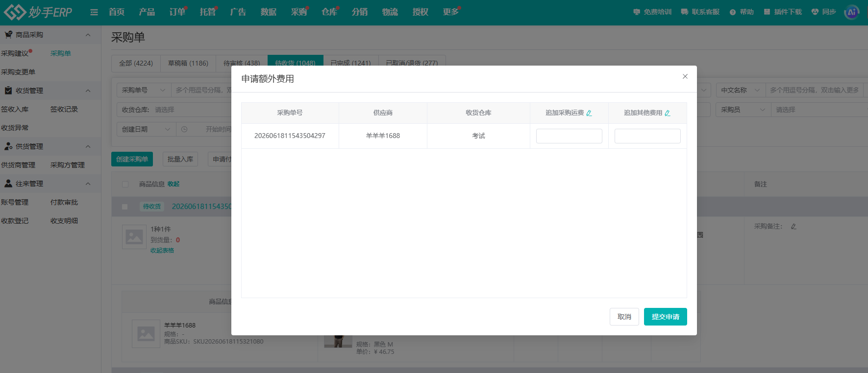Screen dimensions: 868x373
Task: Collapse the 供货管理 sidebar section
Action: (x=88, y=146)
